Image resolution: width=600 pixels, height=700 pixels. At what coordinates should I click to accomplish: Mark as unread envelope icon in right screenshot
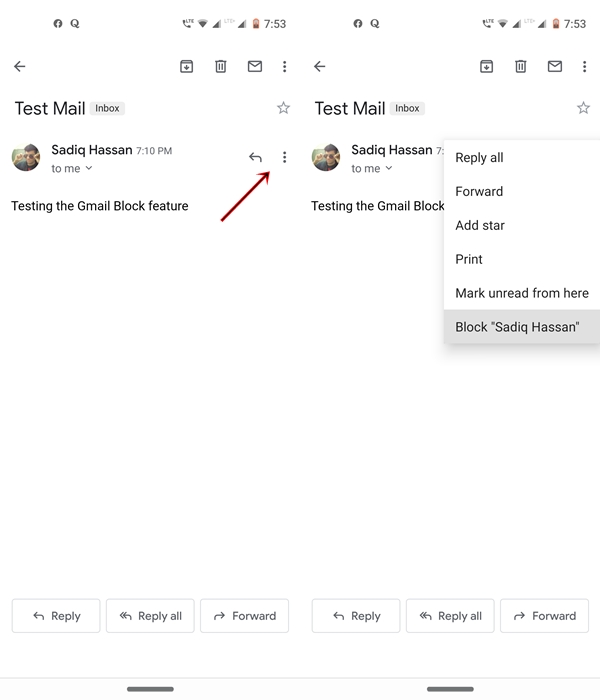click(555, 67)
